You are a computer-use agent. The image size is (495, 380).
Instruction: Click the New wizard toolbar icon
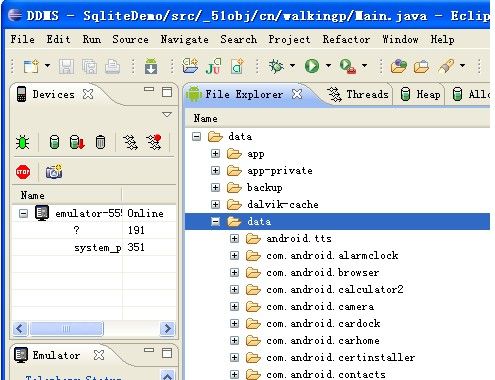click(x=31, y=66)
